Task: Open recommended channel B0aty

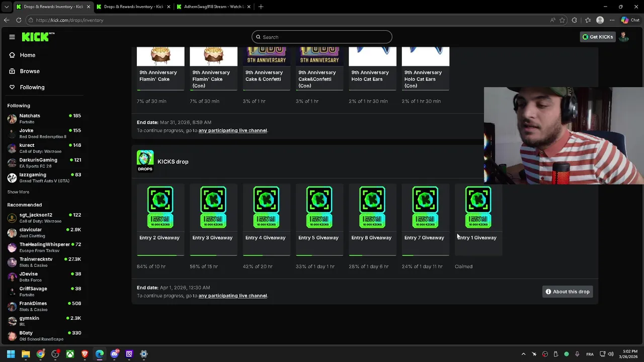Action: click(44, 335)
